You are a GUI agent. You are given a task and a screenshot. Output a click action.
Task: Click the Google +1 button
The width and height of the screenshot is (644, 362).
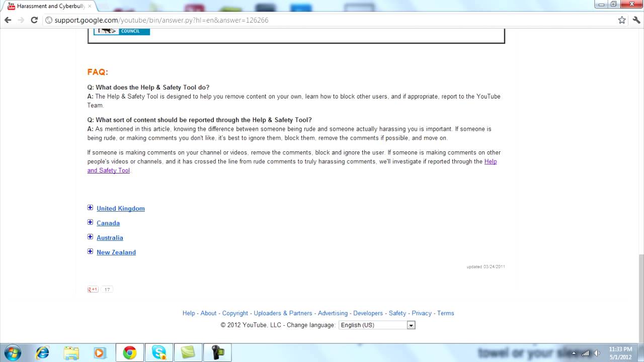click(x=93, y=289)
